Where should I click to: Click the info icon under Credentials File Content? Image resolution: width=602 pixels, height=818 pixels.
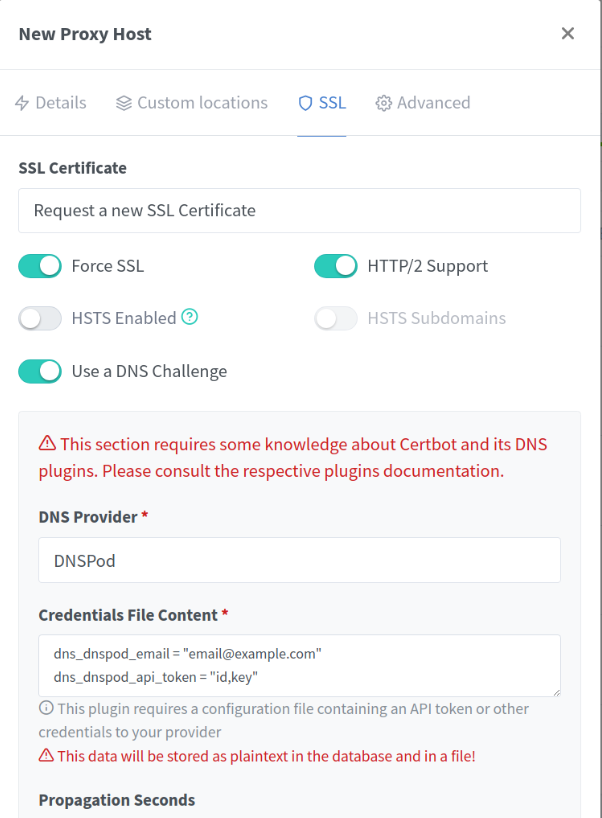click(x=46, y=709)
